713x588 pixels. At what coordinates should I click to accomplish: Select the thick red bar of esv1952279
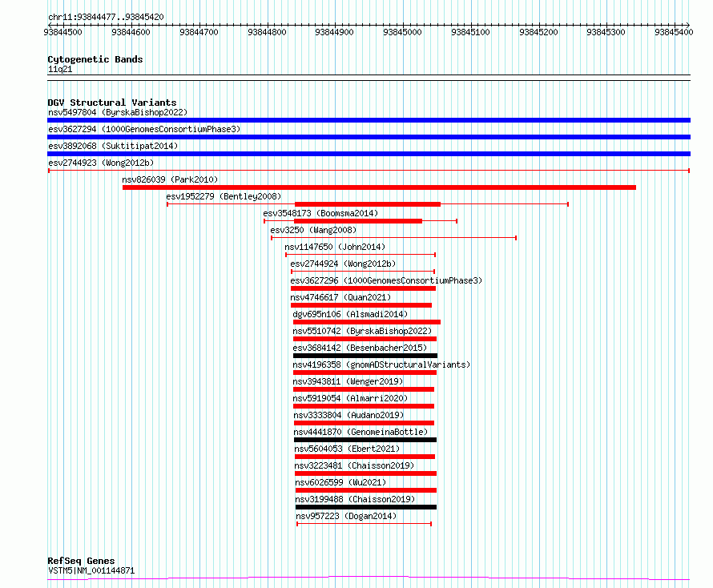coord(368,204)
